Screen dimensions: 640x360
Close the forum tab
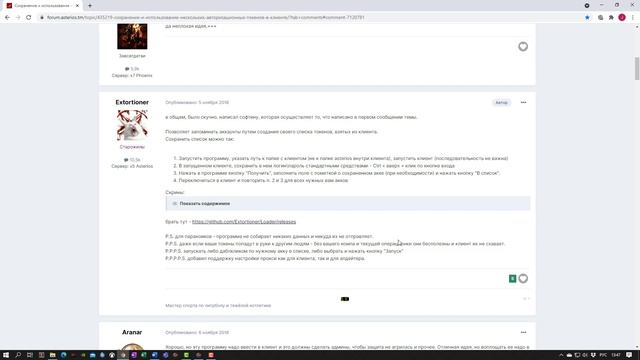coord(77,6)
